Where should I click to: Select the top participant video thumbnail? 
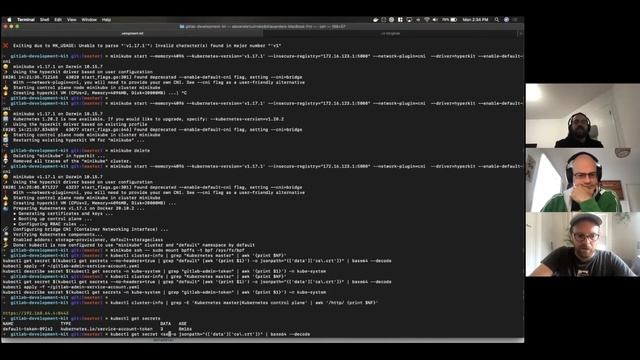click(582, 116)
